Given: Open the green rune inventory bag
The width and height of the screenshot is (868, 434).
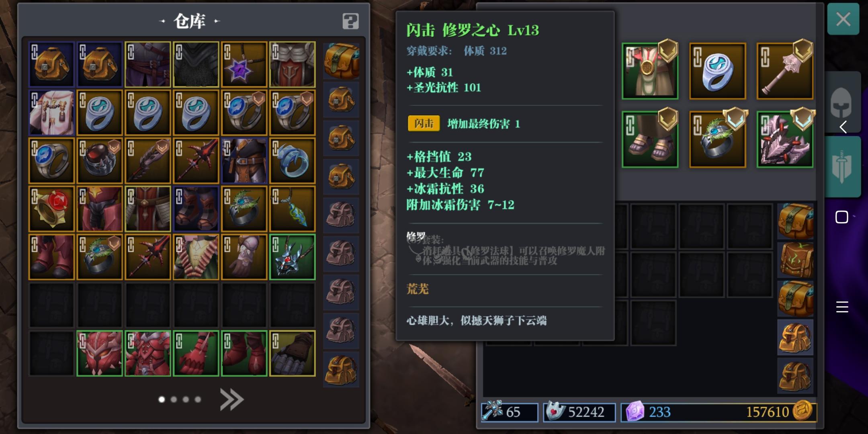Looking at the screenshot, I should click(795, 260).
